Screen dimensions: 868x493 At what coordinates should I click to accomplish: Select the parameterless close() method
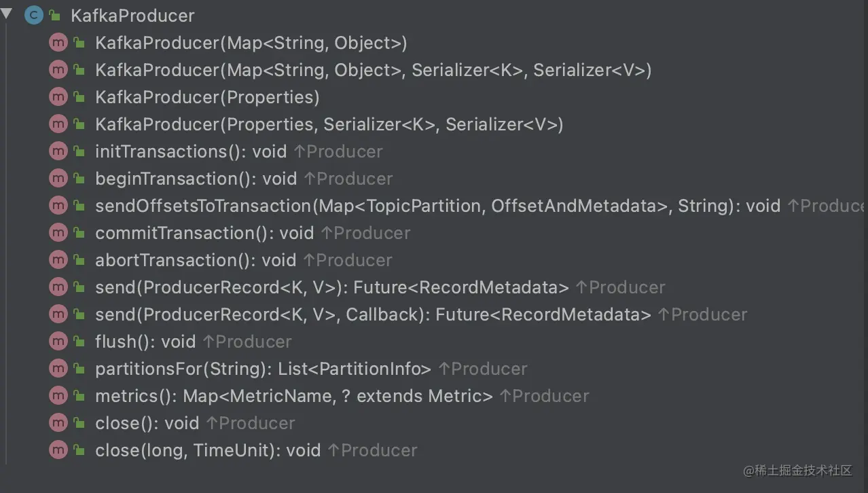[147, 423]
